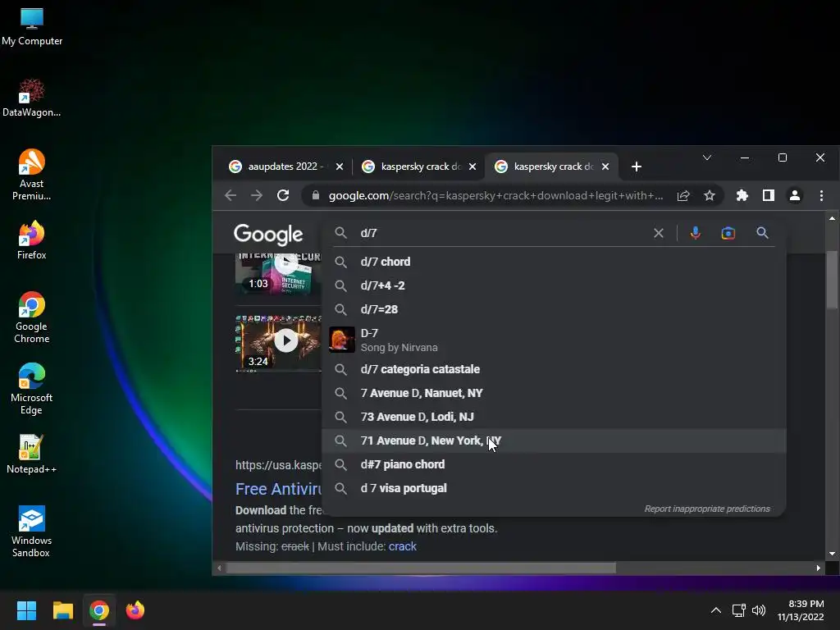
Task: Open the volume tray icon
Action: click(x=759, y=610)
